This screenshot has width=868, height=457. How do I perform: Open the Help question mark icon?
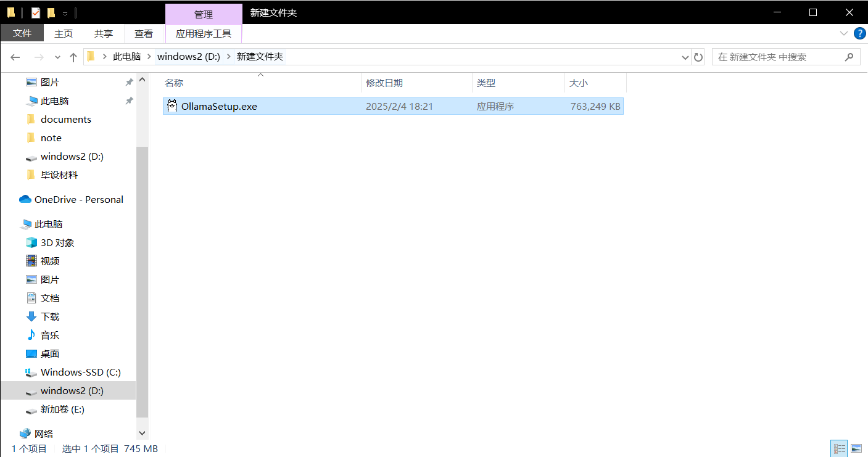(859, 33)
